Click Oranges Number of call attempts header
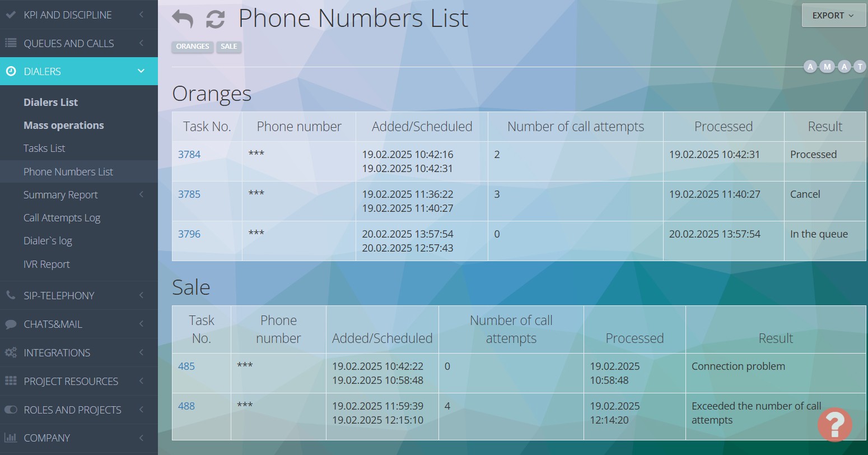The width and height of the screenshot is (868, 455). [576, 127]
